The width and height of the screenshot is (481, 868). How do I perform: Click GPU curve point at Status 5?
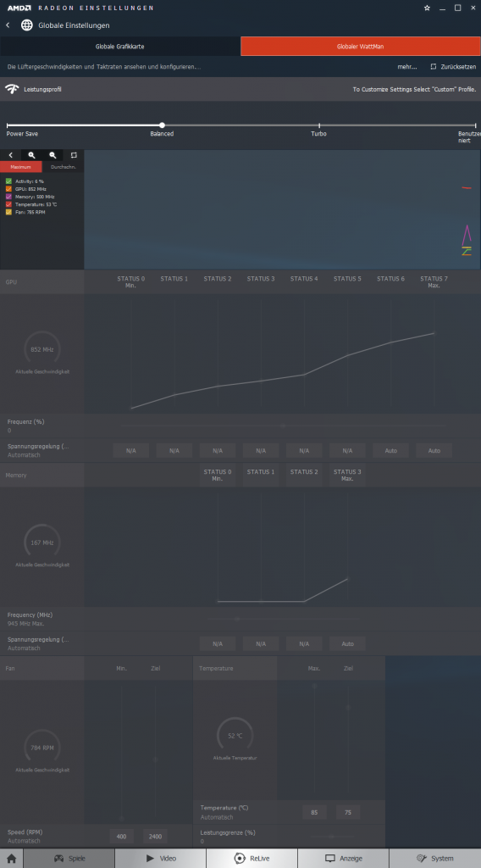(x=347, y=355)
